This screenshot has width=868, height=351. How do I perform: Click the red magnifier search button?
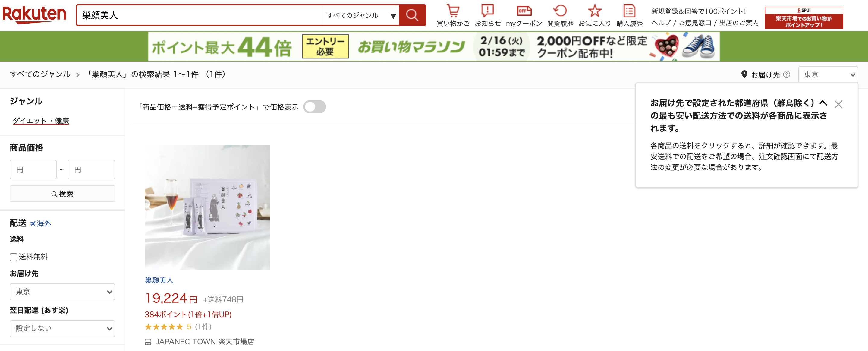[x=412, y=15]
